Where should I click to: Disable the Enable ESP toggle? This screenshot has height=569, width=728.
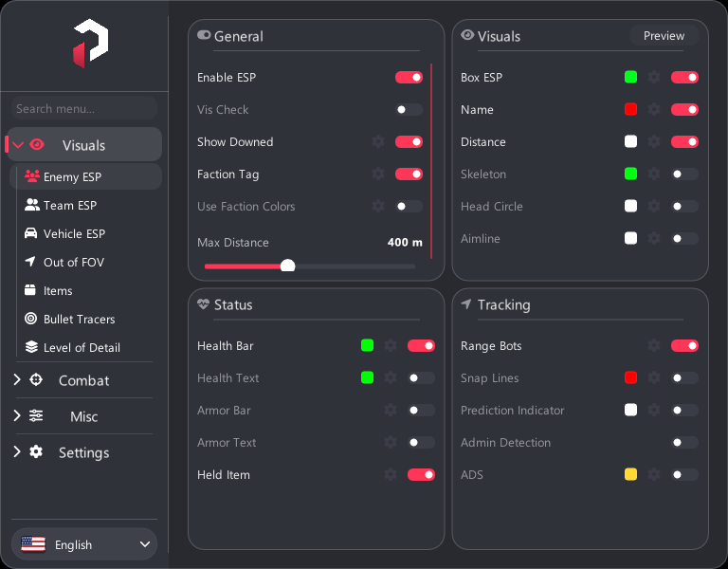409,77
